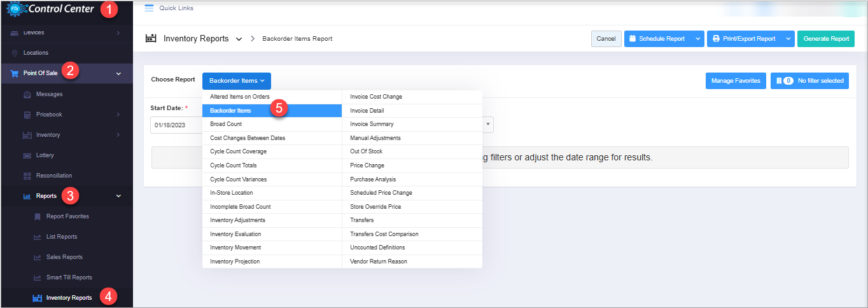Click the Start Date input field
This screenshot has width=868, height=308.
pos(176,125)
